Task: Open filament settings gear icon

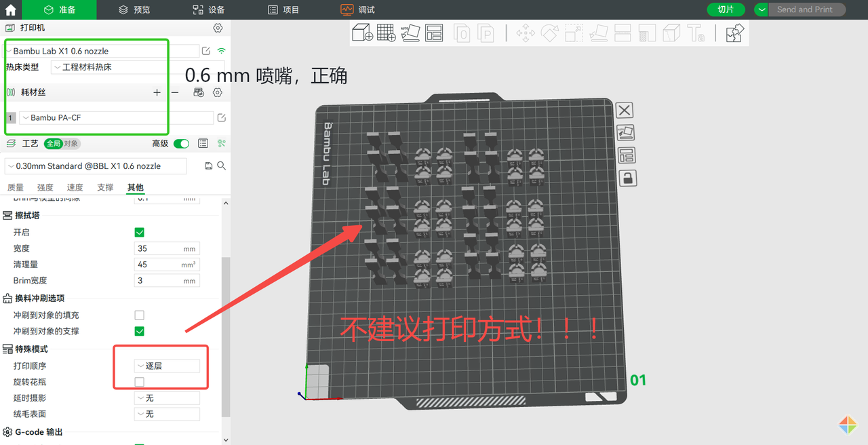Action: pos(218,92)
